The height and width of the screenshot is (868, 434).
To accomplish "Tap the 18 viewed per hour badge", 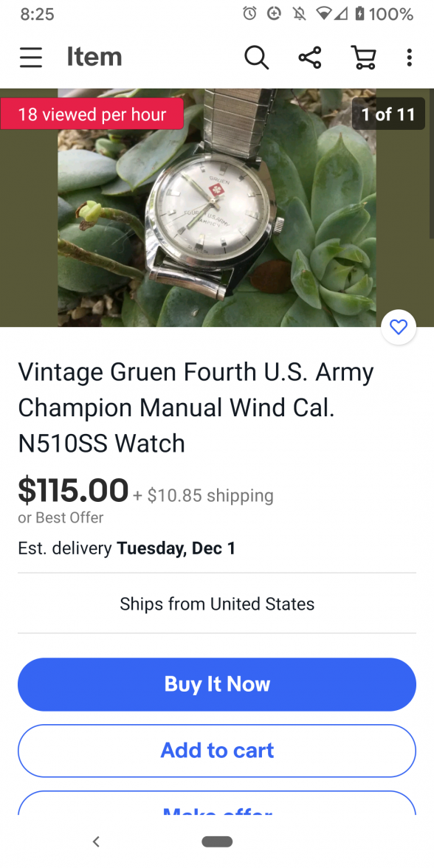I will pos(92,114).
